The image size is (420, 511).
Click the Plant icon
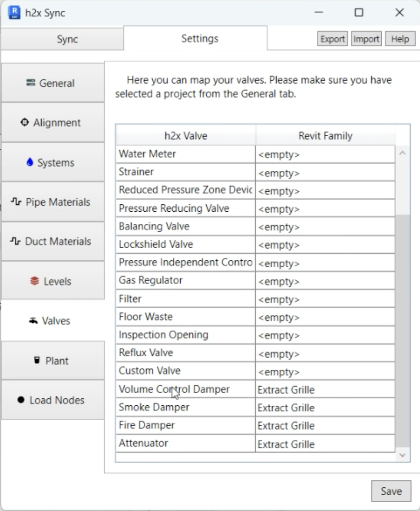coord(37,360)
